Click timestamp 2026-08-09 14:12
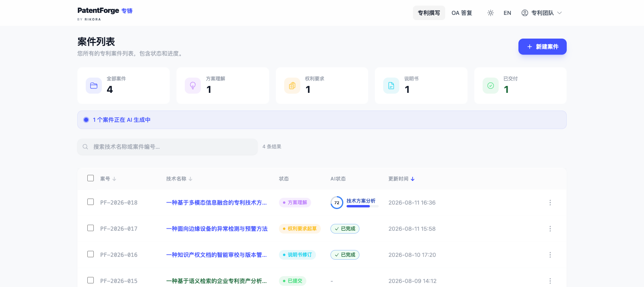Viewport: 644px width, 287px height. pos(413,281)
